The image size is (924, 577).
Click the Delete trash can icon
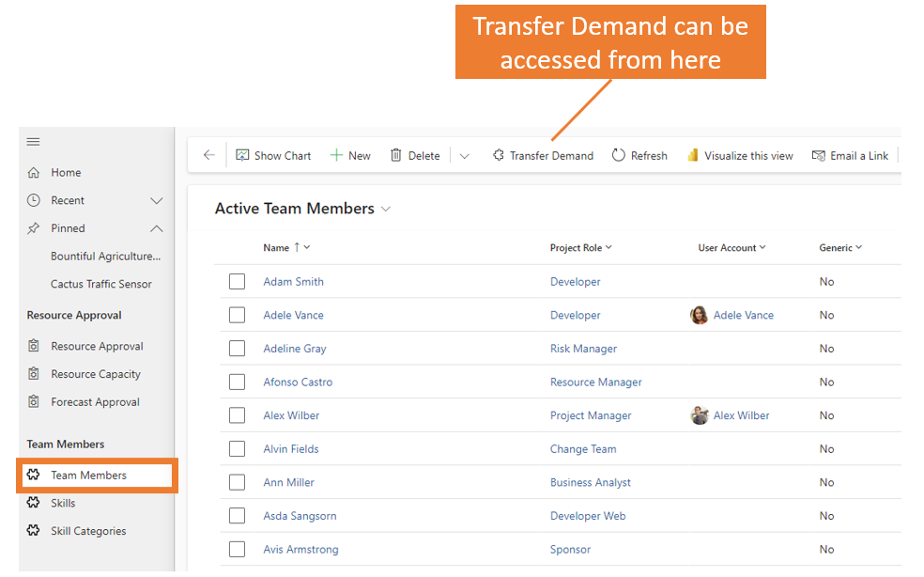(x=396, y=155)
